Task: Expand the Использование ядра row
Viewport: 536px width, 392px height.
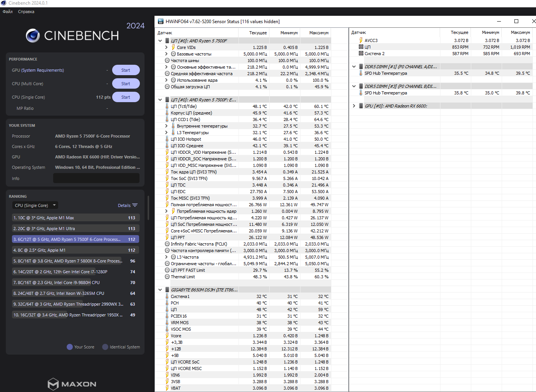Action: coord(166,80)
